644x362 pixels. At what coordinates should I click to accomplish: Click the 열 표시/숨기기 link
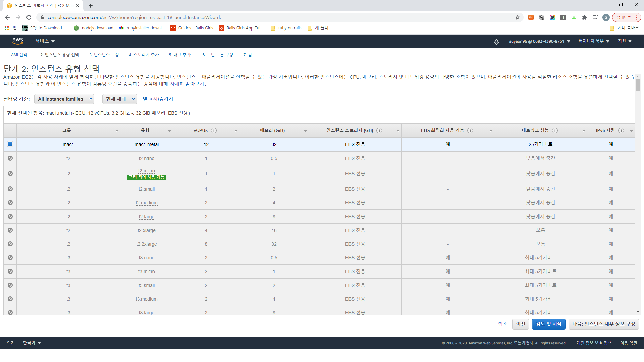pyautogui.click(x=158, y=99)
